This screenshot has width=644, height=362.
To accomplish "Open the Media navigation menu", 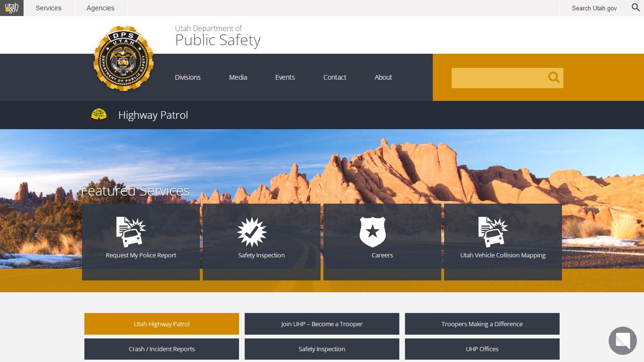I will coord(238,77).
